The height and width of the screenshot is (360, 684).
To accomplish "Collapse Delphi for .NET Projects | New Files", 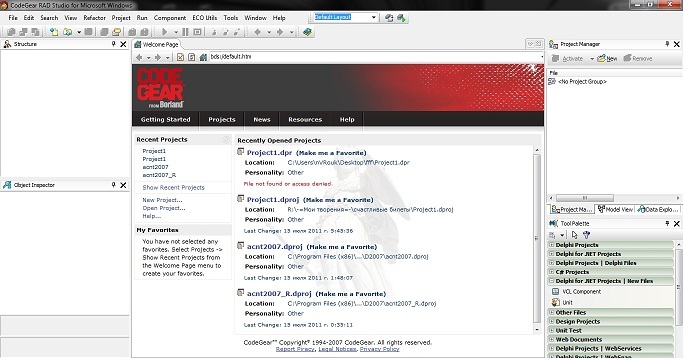I will (551, 281).
